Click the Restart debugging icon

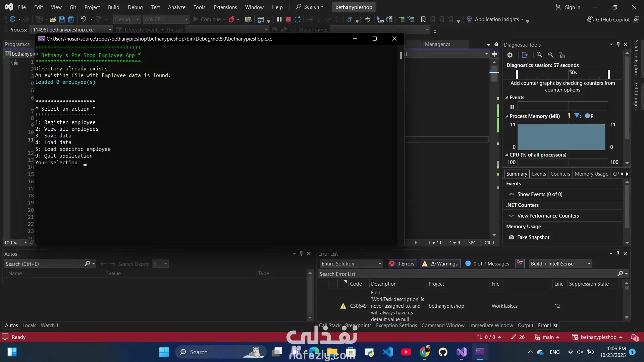tap(298, 19)
